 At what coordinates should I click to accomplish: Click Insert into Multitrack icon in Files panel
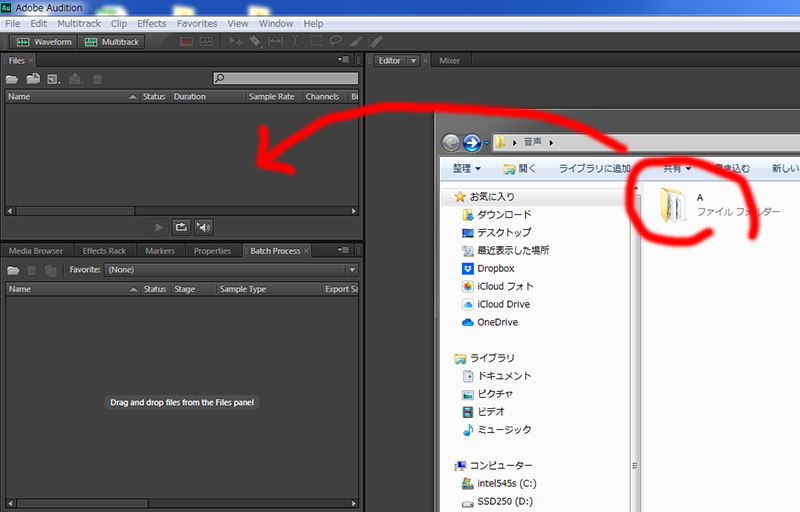pos(76,79)
